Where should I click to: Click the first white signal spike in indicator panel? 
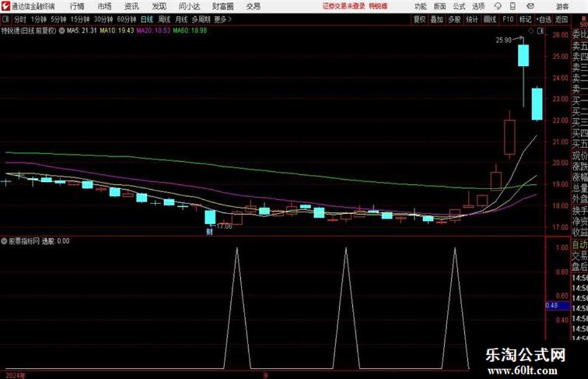tap(237, 307)
